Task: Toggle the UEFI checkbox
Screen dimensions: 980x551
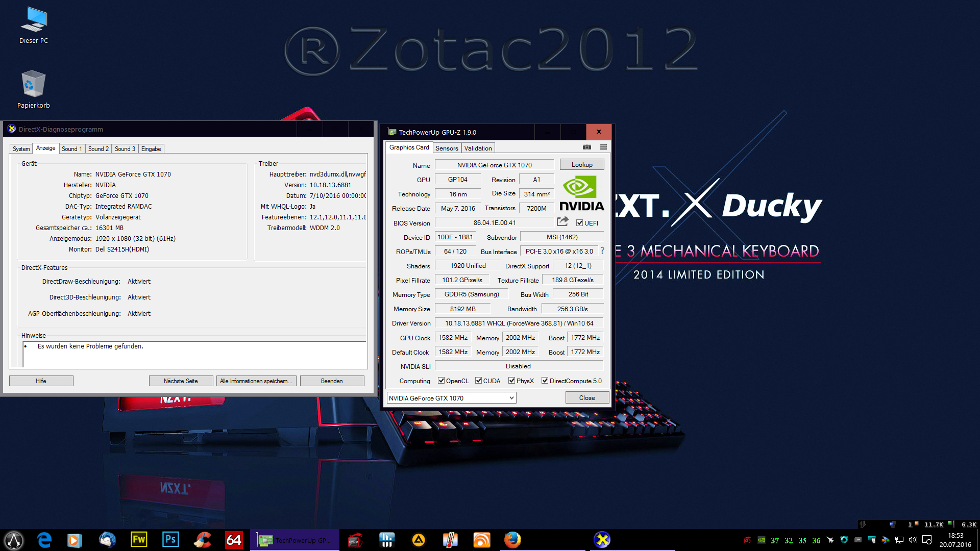Action: [x=580, y=223]
